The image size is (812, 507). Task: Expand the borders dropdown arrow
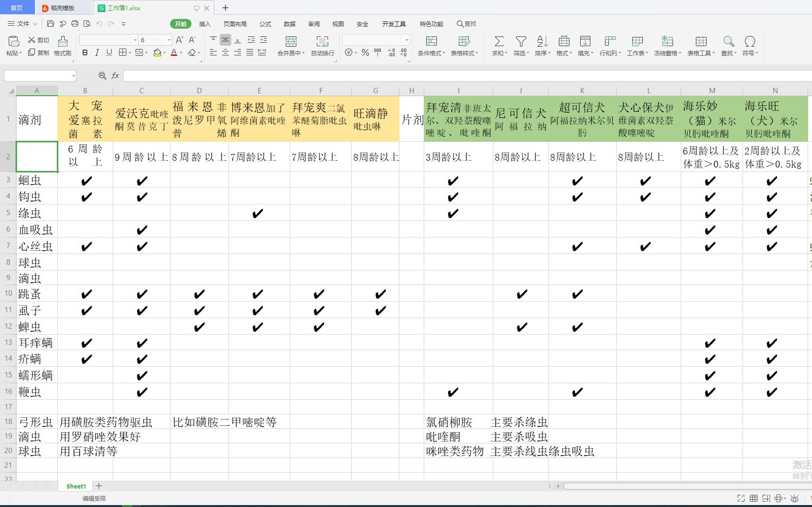pos(129,53)
